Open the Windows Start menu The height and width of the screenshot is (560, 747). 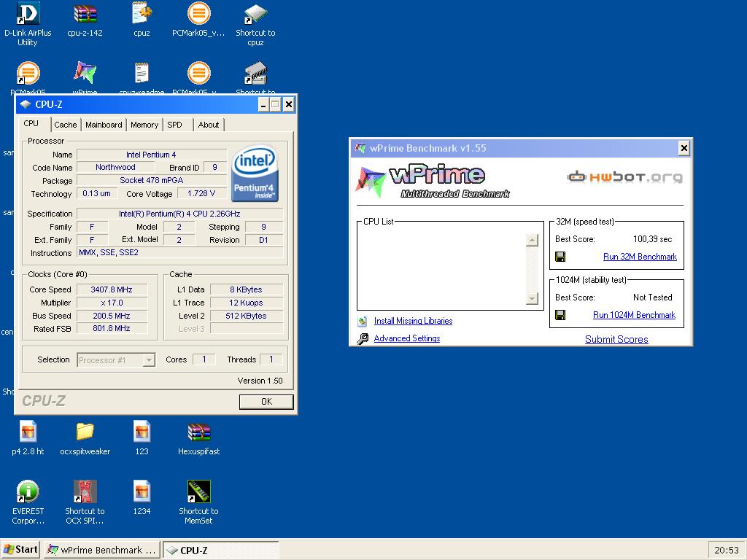pos(20,550)
